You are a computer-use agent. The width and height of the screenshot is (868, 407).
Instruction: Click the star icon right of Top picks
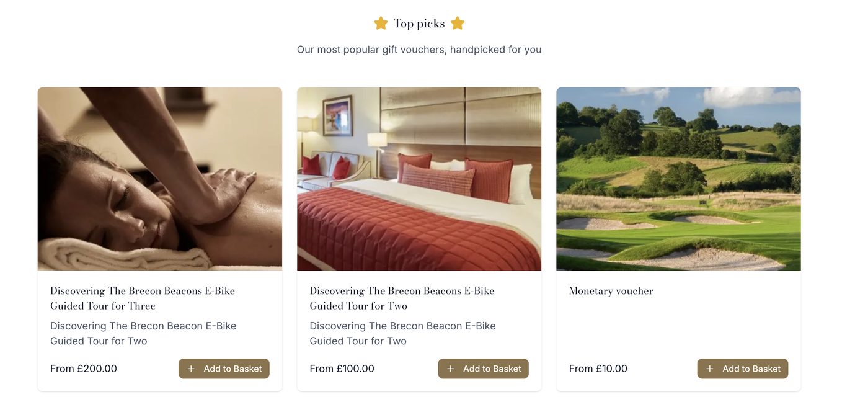click(x=458, y=24)
